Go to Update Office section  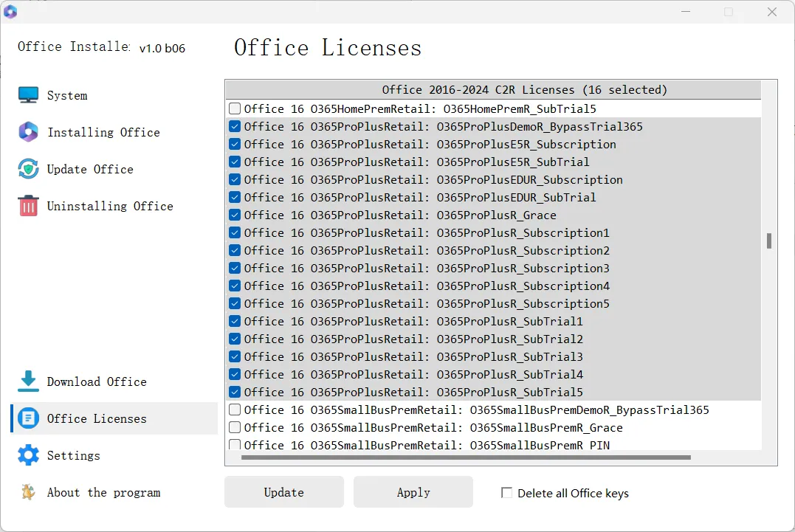90,169
